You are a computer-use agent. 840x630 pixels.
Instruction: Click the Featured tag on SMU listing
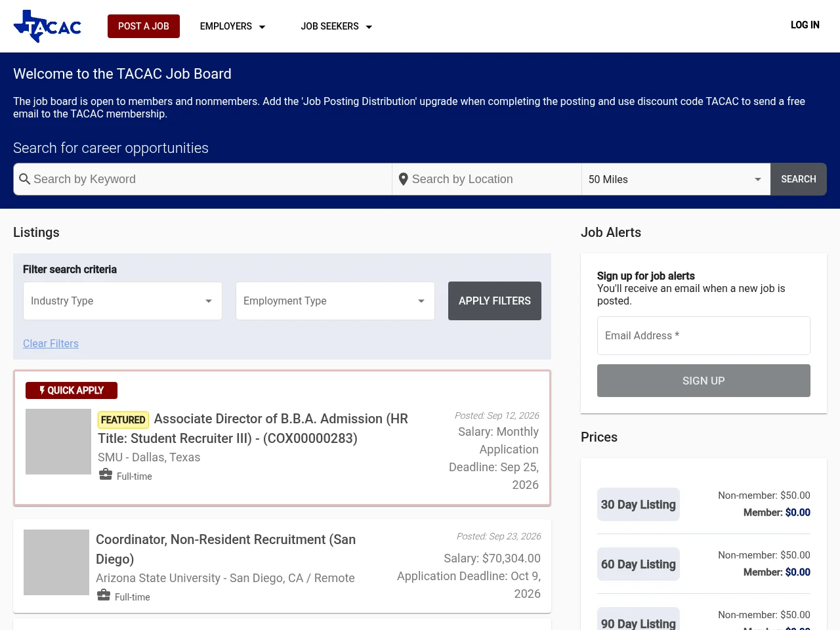(x=123, y=419)
